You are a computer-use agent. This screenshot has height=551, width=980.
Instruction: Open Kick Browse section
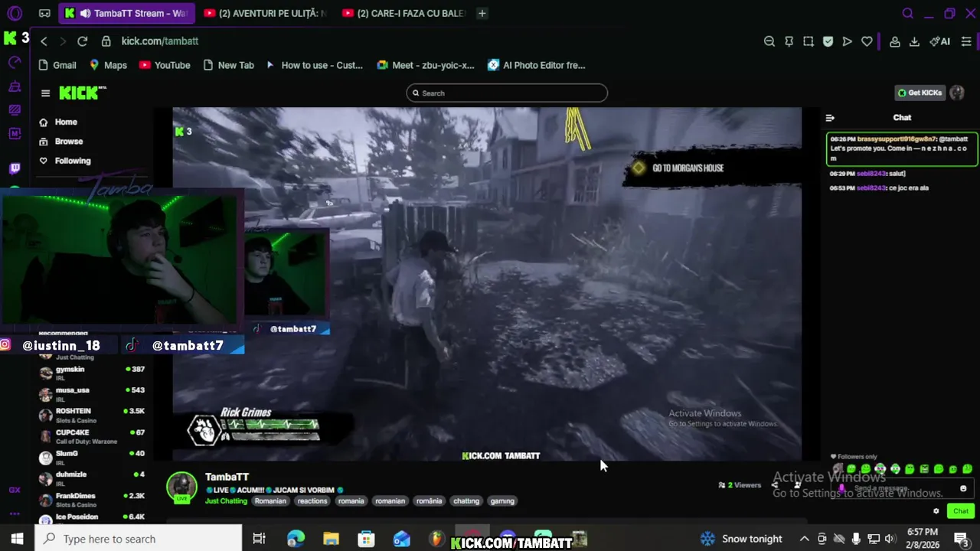point(61,142)
